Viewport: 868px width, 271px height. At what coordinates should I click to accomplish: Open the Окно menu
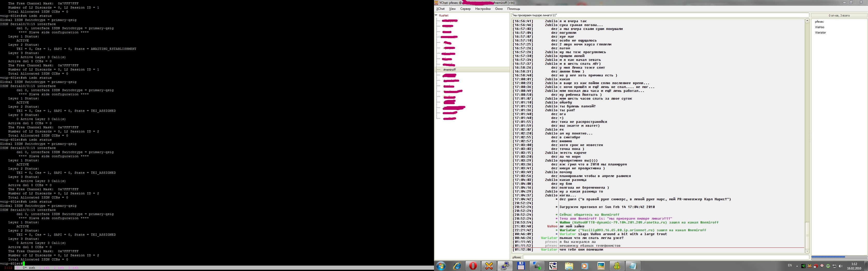pos(499,9)
